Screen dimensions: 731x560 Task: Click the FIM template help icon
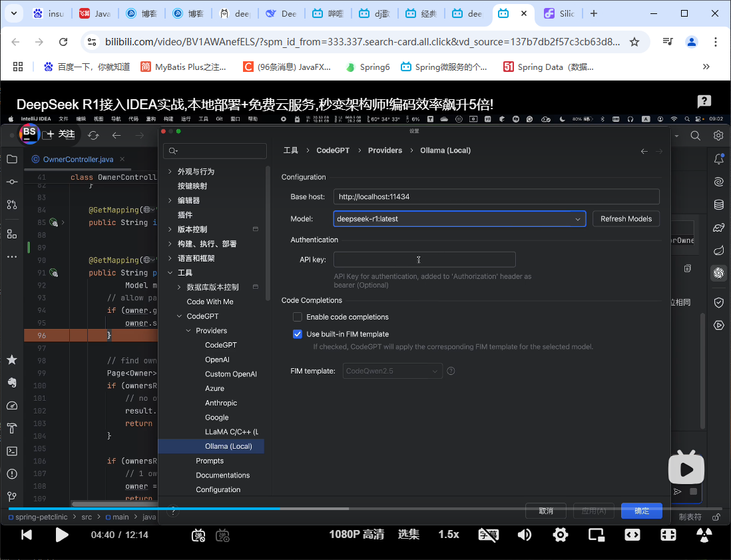pos(451,371)
